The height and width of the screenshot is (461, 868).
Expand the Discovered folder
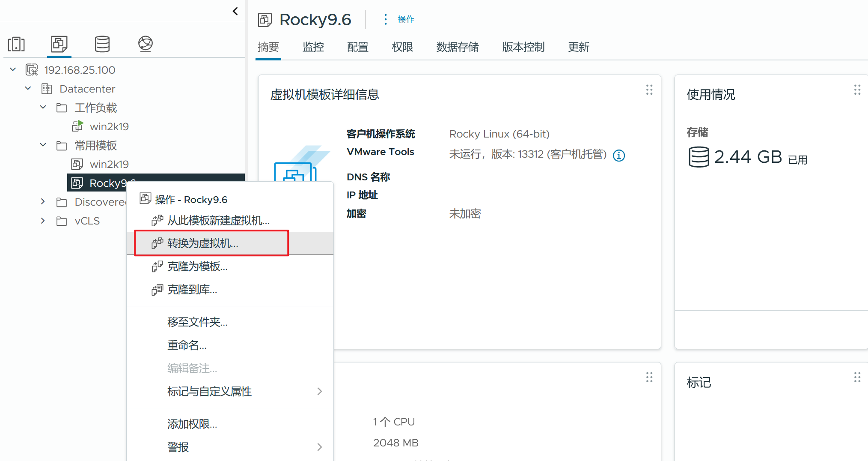click(43, 201)
